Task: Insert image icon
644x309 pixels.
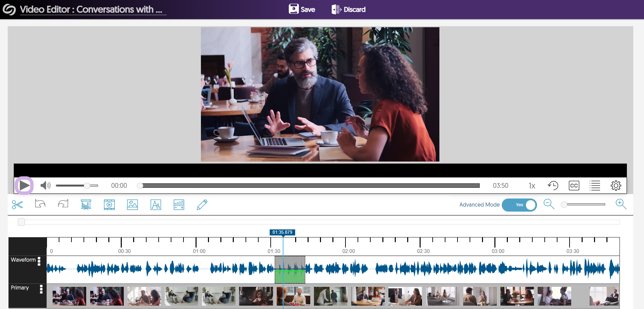Action: (132, 205)
